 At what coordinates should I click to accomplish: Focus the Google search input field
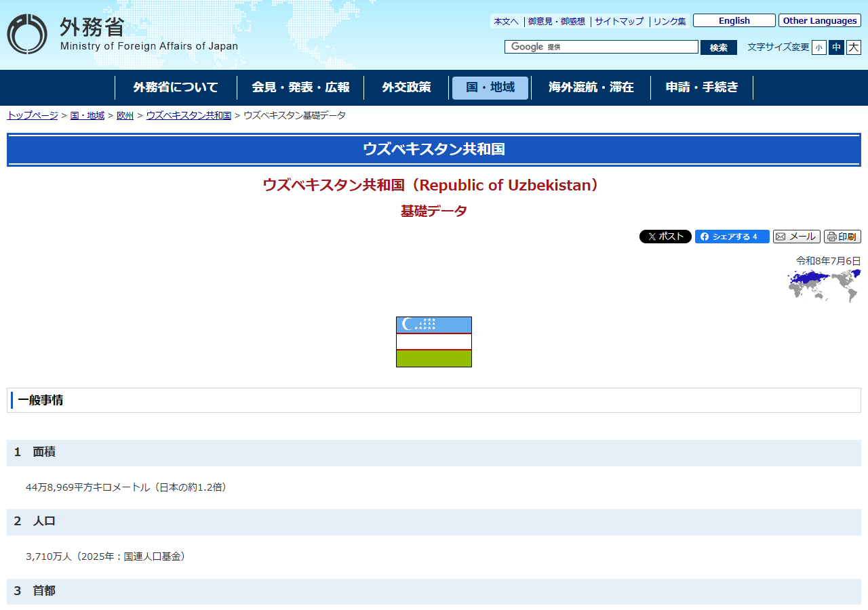[x=601, y=47]
